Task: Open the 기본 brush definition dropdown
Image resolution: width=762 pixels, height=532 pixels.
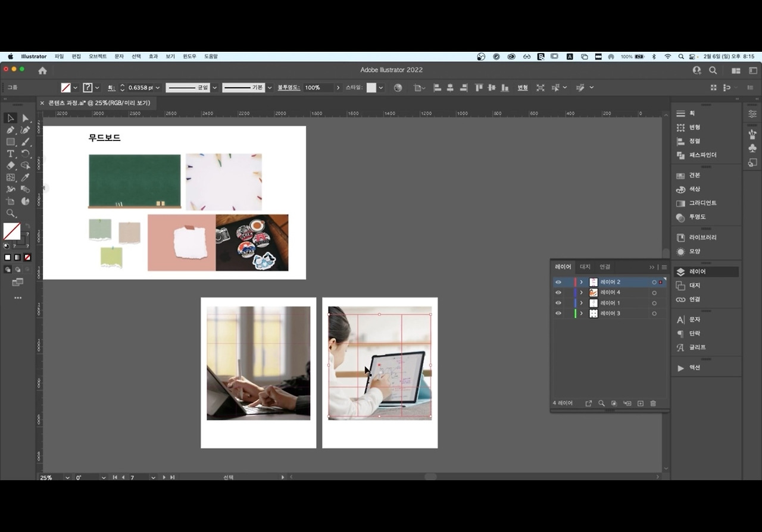Action: point(270,88)
